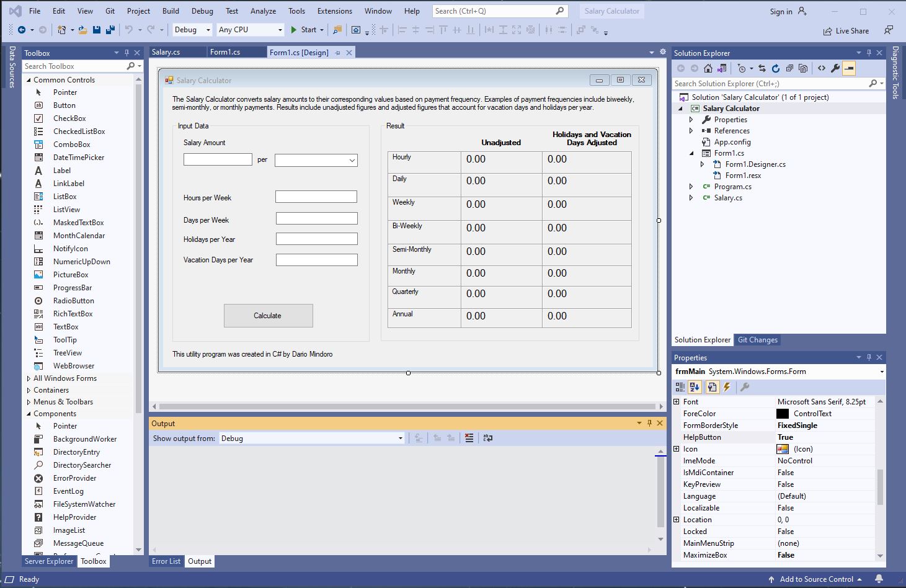Image resolution: width=906 pixels, height=588 pixels.
Task: Expand the Font property in Properties panel
Action: coord(677,402)
